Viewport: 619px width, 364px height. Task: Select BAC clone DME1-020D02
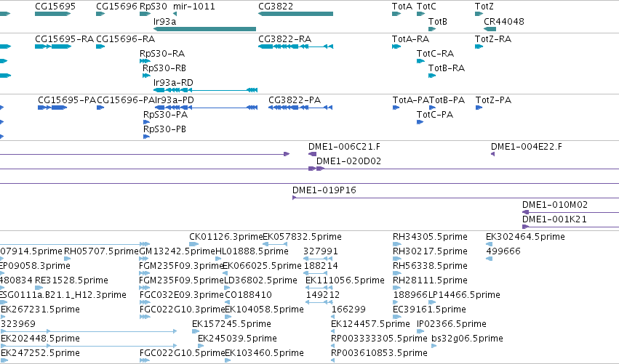point(349,161)
